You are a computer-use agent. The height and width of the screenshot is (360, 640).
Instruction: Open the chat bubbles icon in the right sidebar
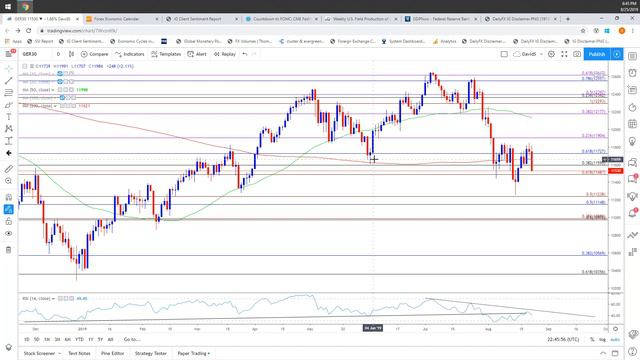click(632, 162)
